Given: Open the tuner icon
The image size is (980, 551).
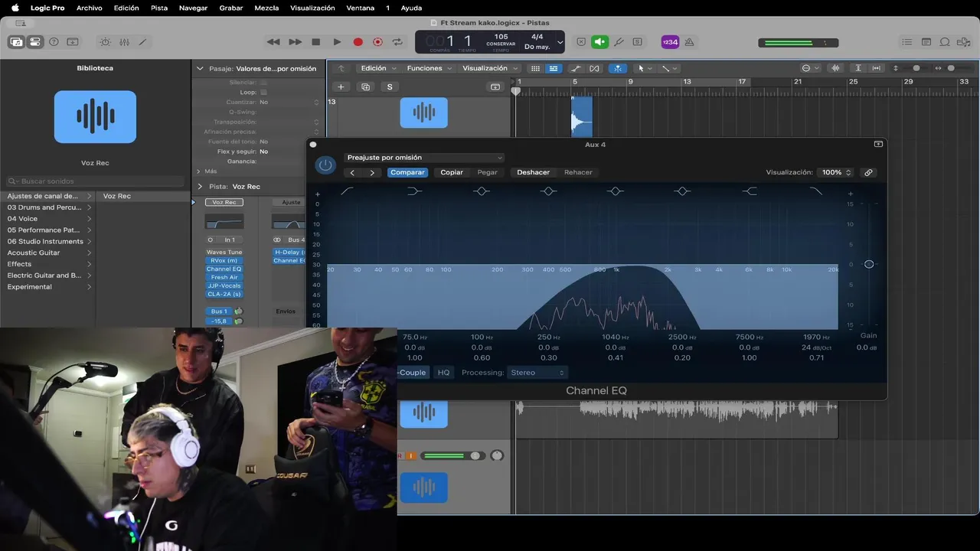Looking at the screenshot, I should tap(619, 42).
